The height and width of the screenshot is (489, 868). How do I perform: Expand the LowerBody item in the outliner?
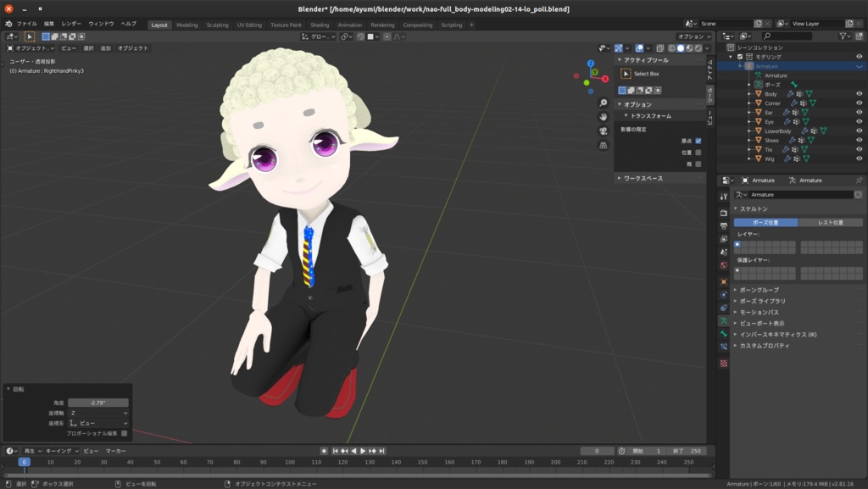[x=750, y=130]
